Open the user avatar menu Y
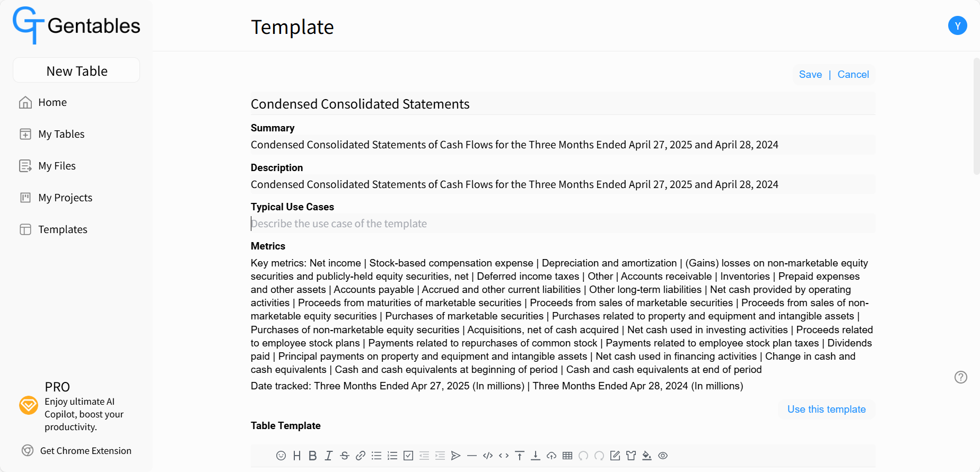980x472 pixels. (957, 25)
